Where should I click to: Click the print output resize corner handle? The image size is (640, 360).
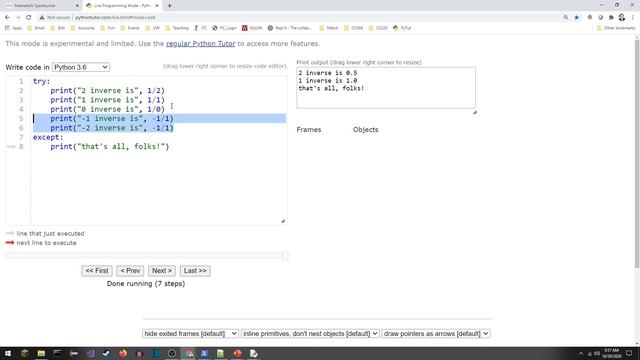475,112
